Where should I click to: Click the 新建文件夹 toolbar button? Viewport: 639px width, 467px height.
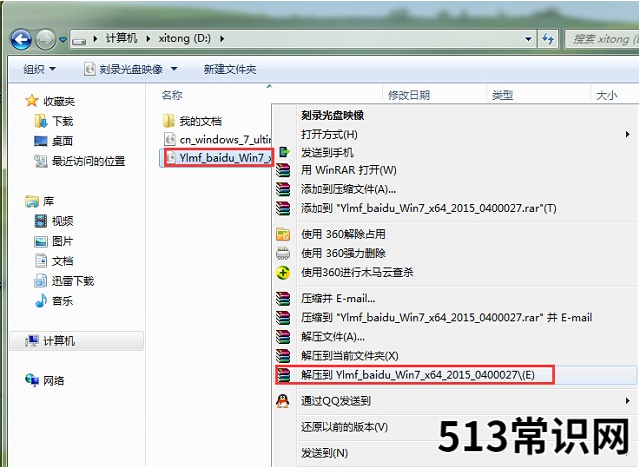230,69
